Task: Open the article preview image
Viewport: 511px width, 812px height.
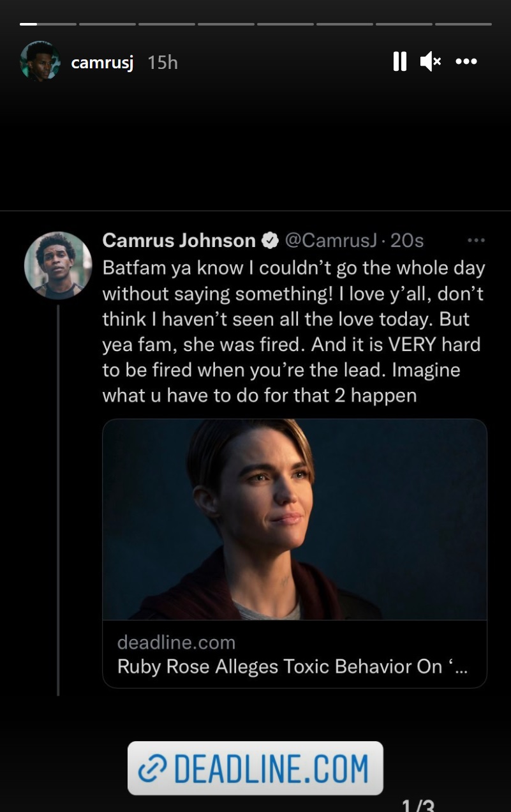Action: [x=294, y=519]
